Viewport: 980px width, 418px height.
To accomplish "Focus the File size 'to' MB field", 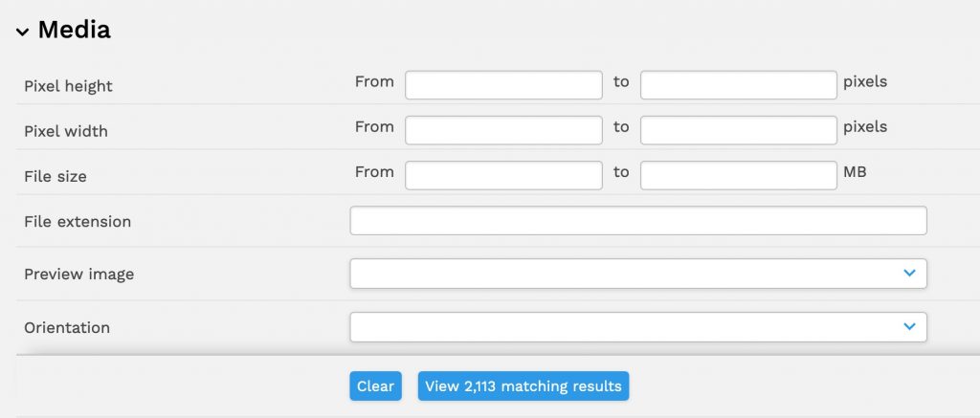I will tap(738, 175).
